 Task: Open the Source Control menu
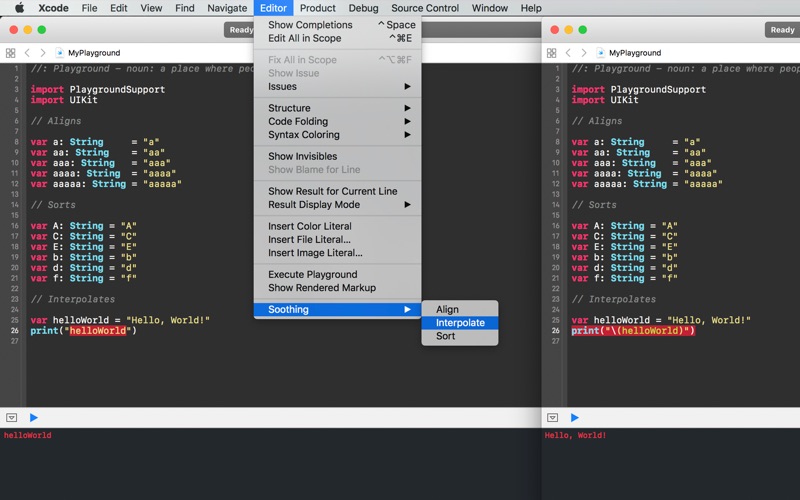425,8
